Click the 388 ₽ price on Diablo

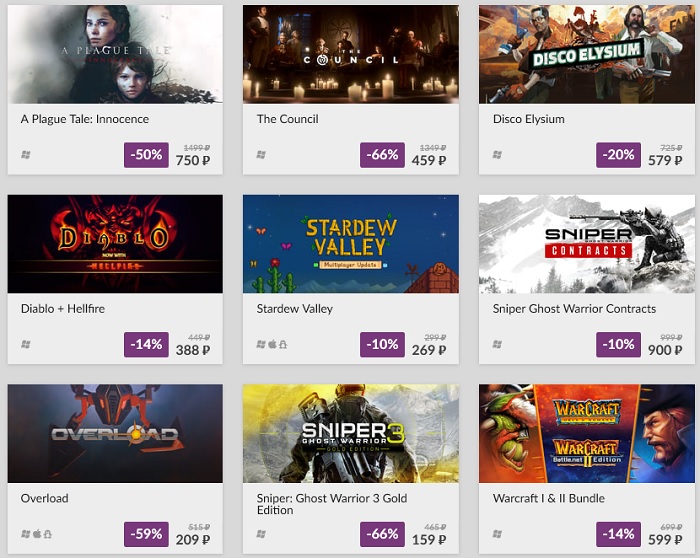point(193,350)
